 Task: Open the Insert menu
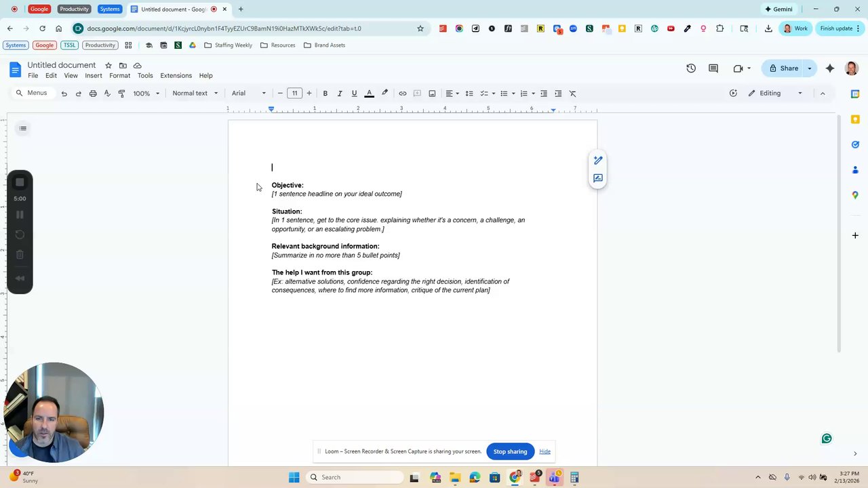[94, 76]
